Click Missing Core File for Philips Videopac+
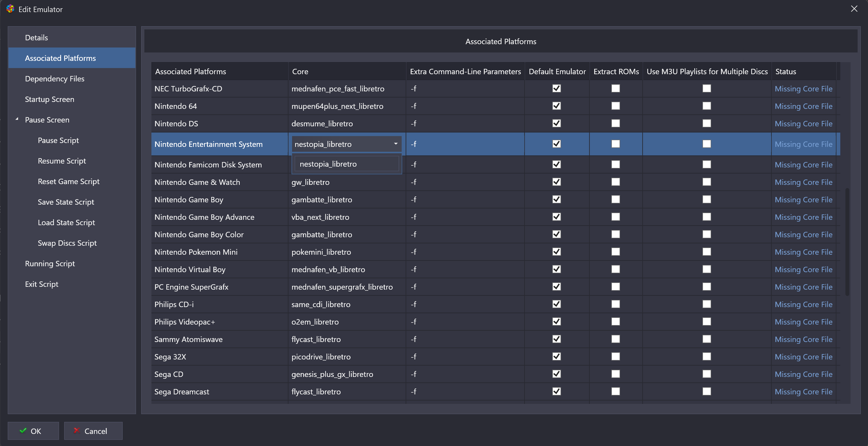The width and height of the screenshot is (868, 446). click(x=803, y=322)
